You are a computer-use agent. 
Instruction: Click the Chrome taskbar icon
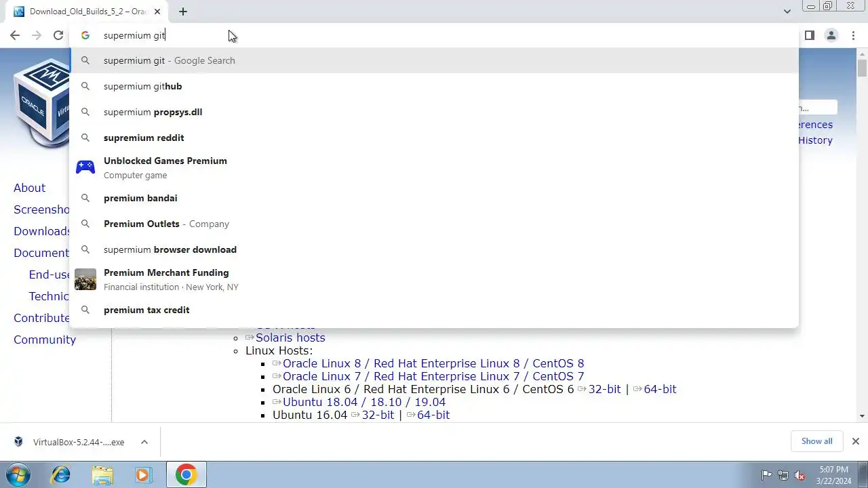coord(186,474)
